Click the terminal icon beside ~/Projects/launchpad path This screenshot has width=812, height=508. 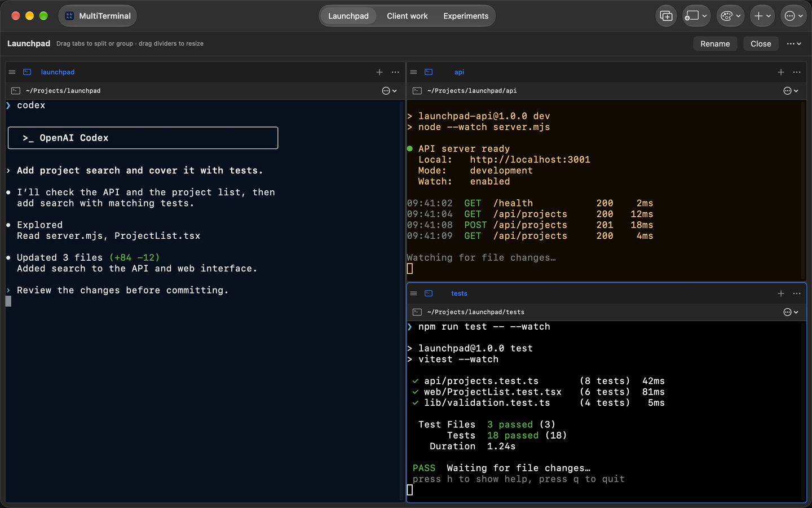tap(16, 91)
